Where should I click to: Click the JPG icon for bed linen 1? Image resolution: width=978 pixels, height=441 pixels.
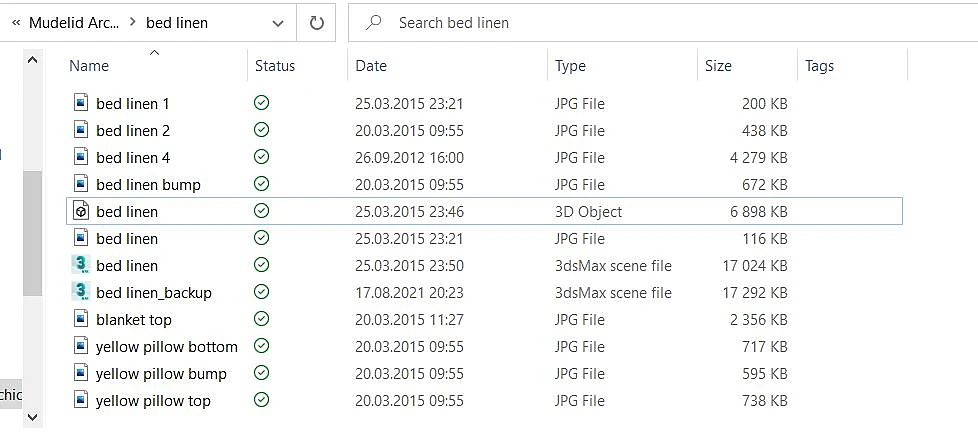click(81, 103)
